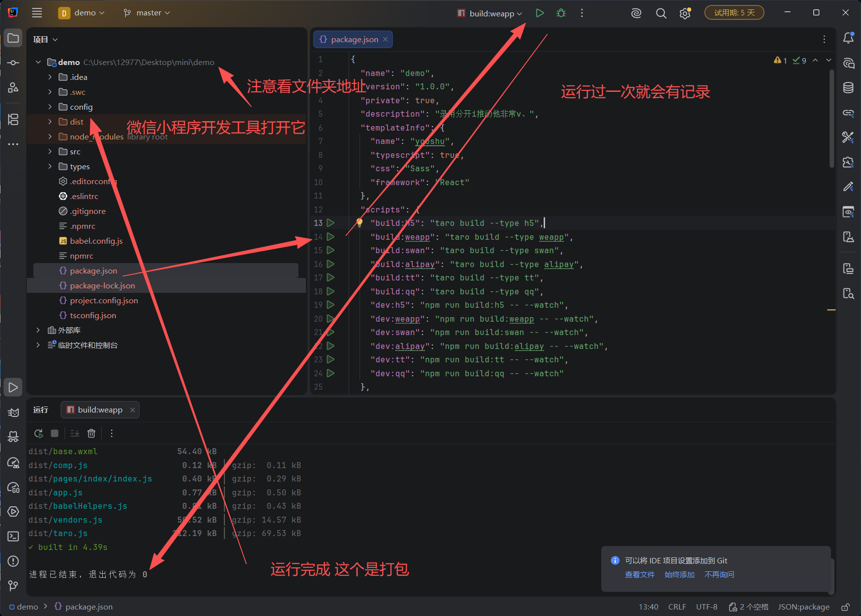Viewport: 861px width, 616px height.
Task: Open editor tab options menu
Action: coord(824,39)
